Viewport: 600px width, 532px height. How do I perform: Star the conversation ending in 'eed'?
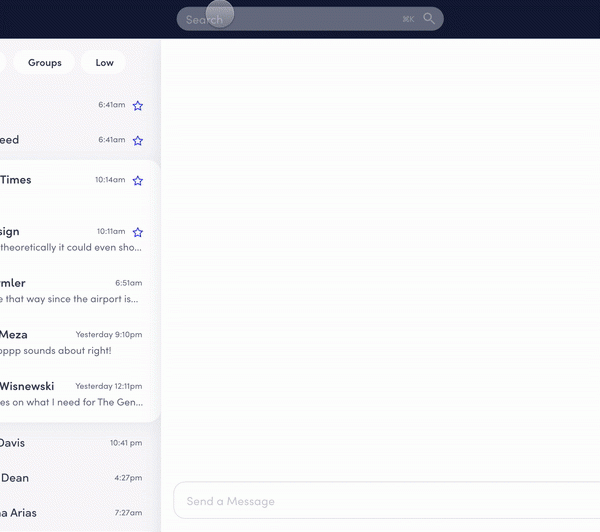pyautogui.click(x=138, y=141)
